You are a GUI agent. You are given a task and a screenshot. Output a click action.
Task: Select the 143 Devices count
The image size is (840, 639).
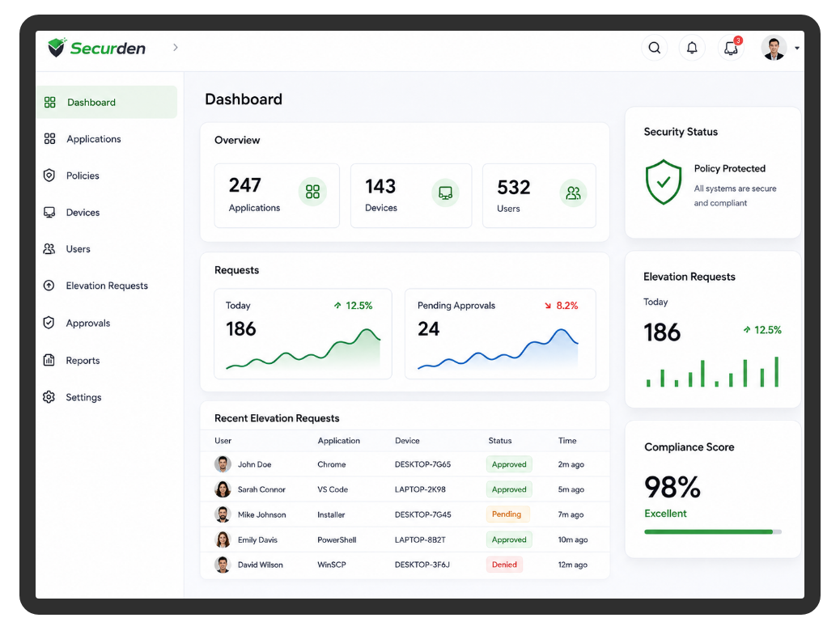(x=380, y=186)
